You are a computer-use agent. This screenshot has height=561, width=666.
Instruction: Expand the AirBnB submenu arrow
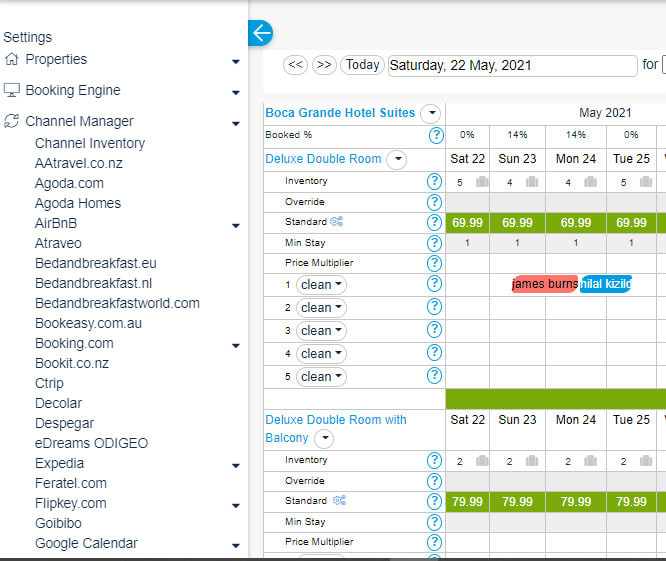point(236,226)
